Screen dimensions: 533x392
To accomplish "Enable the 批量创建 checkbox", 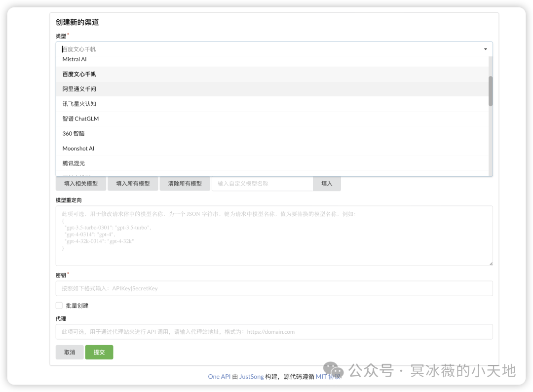I will click(x=59, y=305).
